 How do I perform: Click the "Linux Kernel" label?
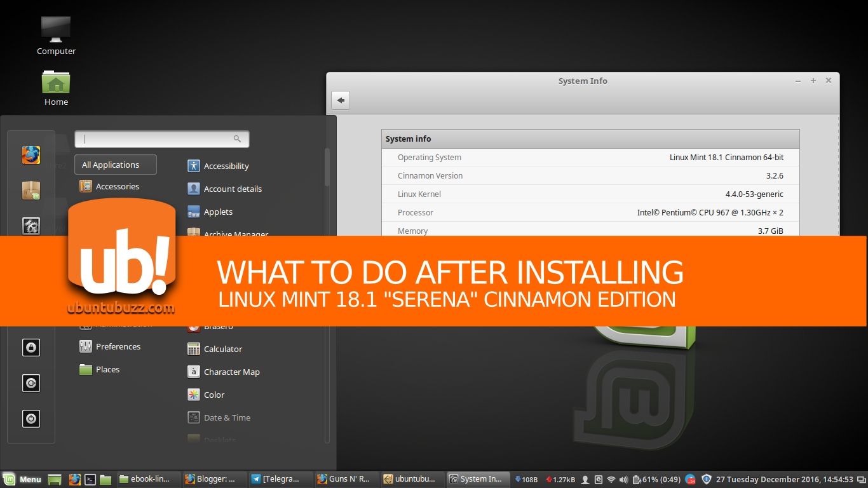(419, 194)
